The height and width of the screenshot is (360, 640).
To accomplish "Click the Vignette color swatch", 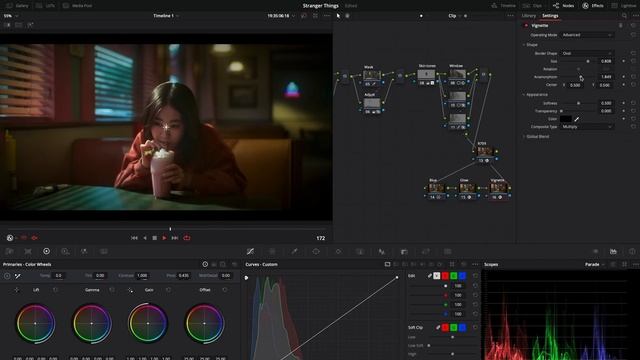I will click(x=565, y=119).
